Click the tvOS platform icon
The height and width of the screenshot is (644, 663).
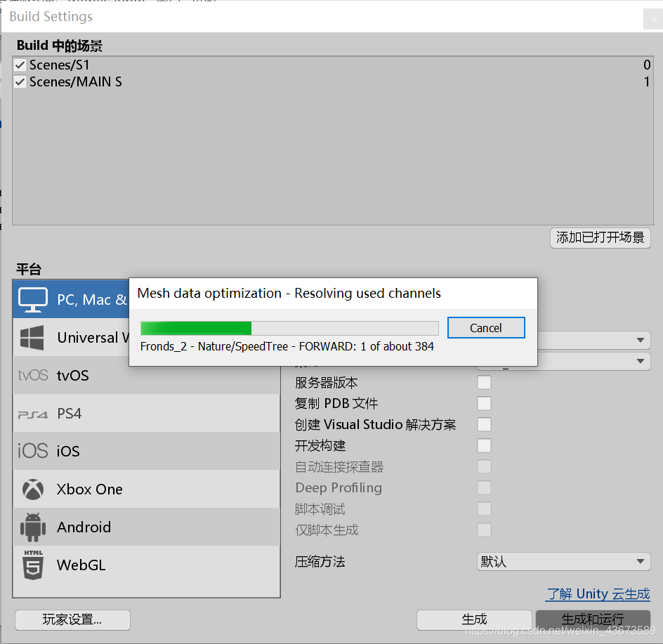32,375
